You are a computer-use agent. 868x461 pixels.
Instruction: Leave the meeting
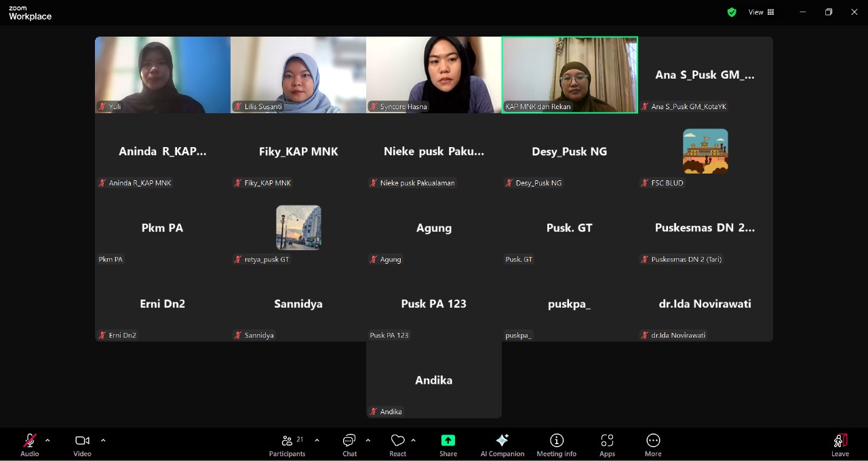pos(840,444)
